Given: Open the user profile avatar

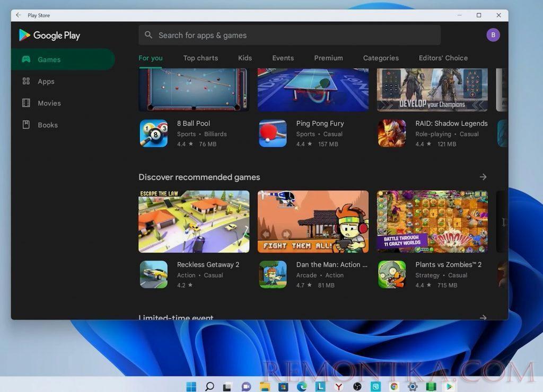Looking at the screenshot, I should [x=493, y=34].
